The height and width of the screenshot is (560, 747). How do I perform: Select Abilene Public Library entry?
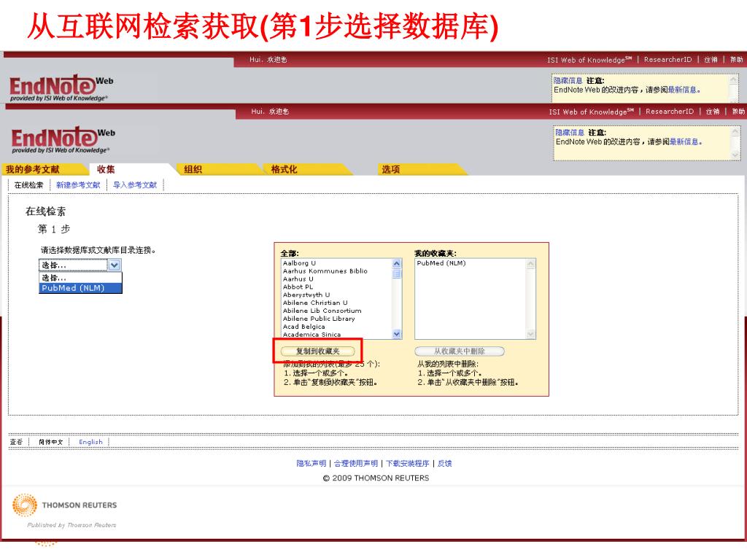(319, 319)
